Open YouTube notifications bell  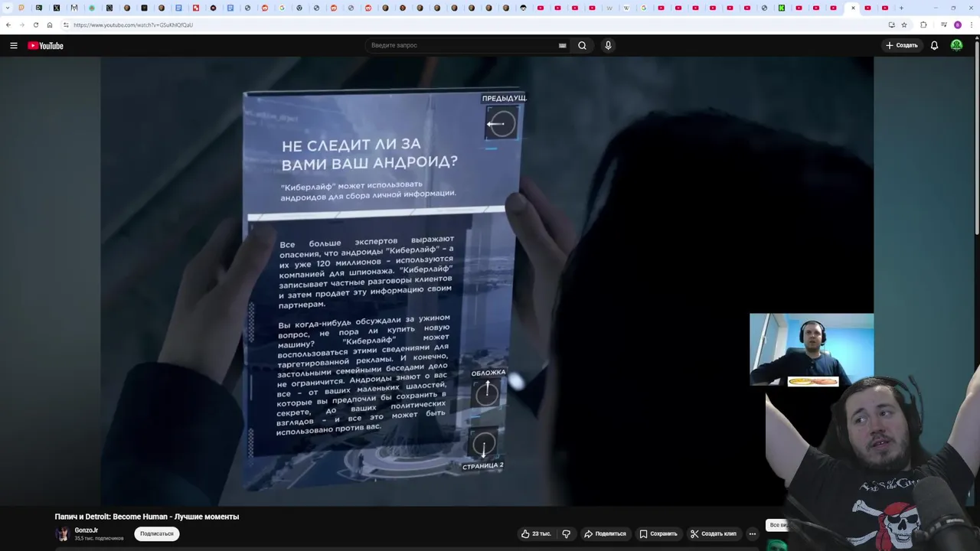click(934, 46)
